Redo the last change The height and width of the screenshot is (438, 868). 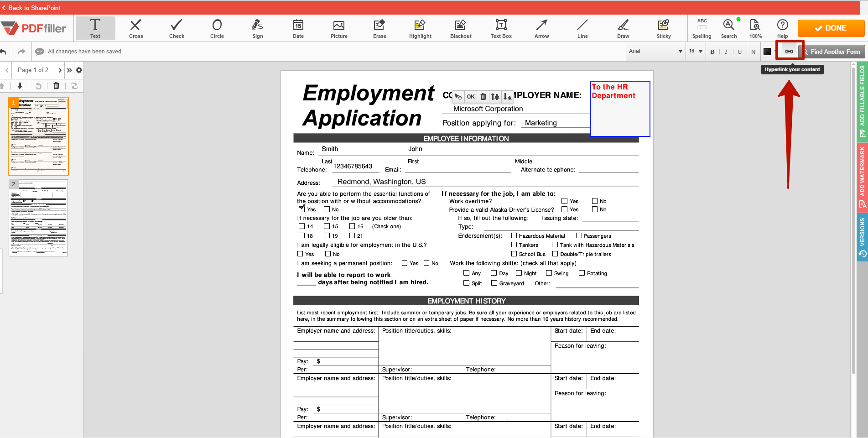[x=21, y=52]
